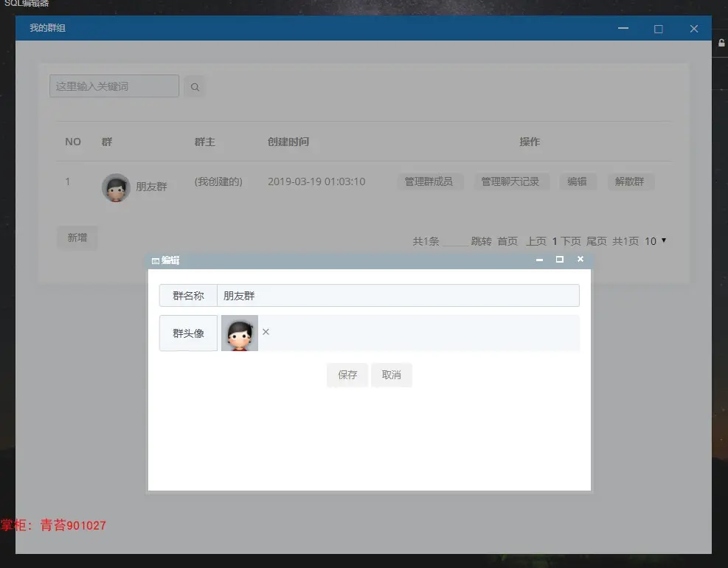Click the 操作 column header
728x568 pixels.
(530, 142)
